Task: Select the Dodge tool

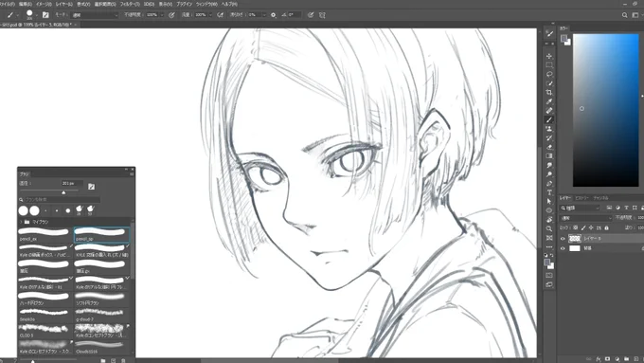Action: pyautogui.click(x=549, y=174)
